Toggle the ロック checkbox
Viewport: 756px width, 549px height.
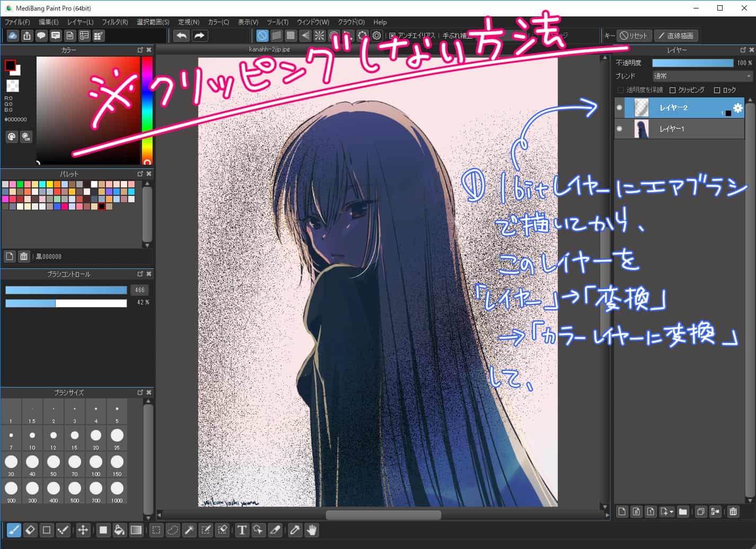click(x=717, y=90)
